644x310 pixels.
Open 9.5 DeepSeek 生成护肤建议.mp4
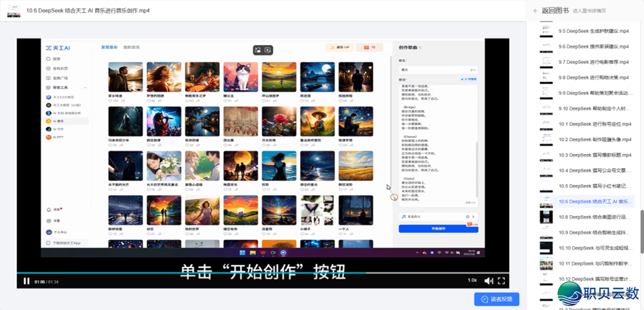click(x=594, y=31)
